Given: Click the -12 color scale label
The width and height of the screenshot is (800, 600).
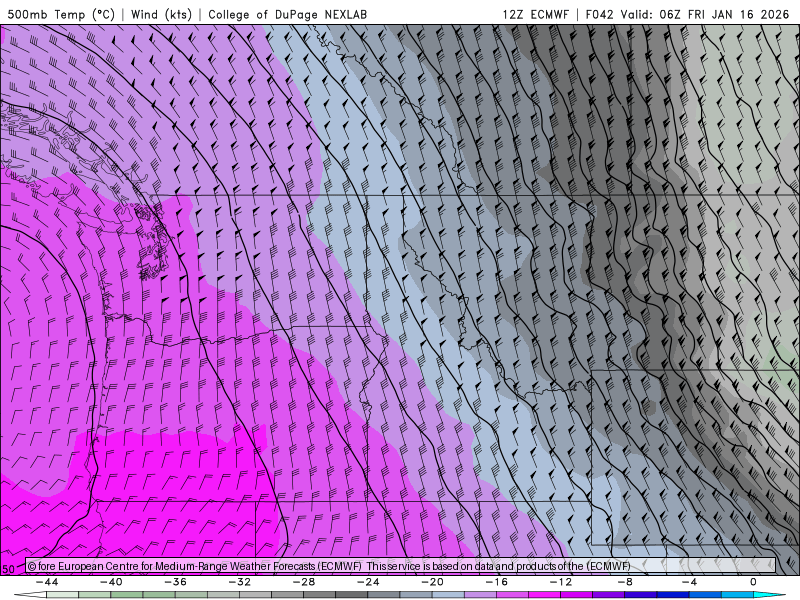Looking at the screenshot, I should 561,582.
